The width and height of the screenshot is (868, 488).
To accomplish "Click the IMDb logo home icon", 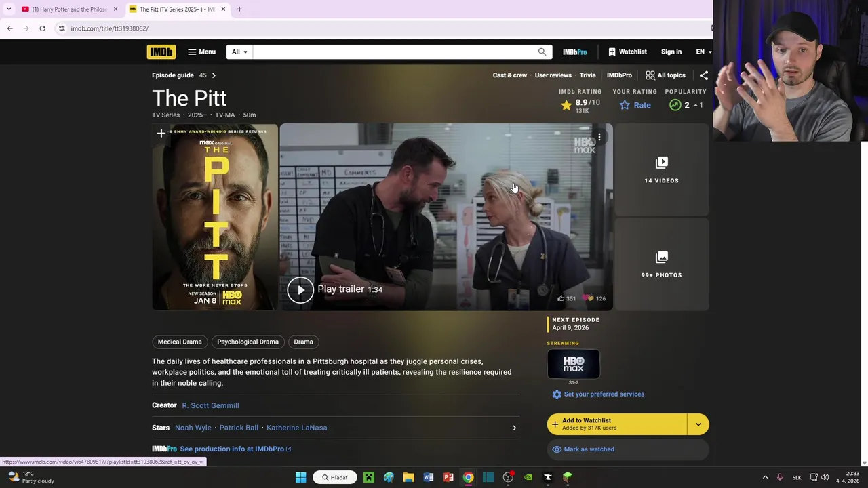I will (161, 52).
